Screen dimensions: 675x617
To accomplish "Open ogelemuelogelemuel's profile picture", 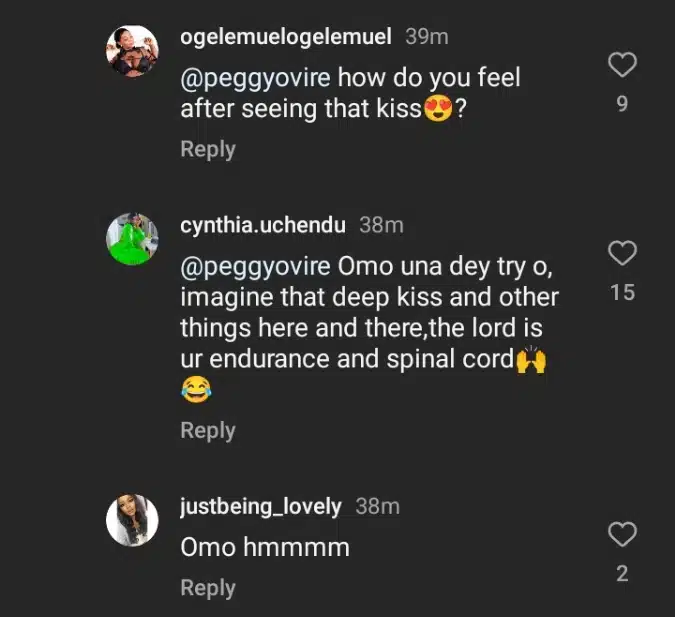I will pos(133,52).
